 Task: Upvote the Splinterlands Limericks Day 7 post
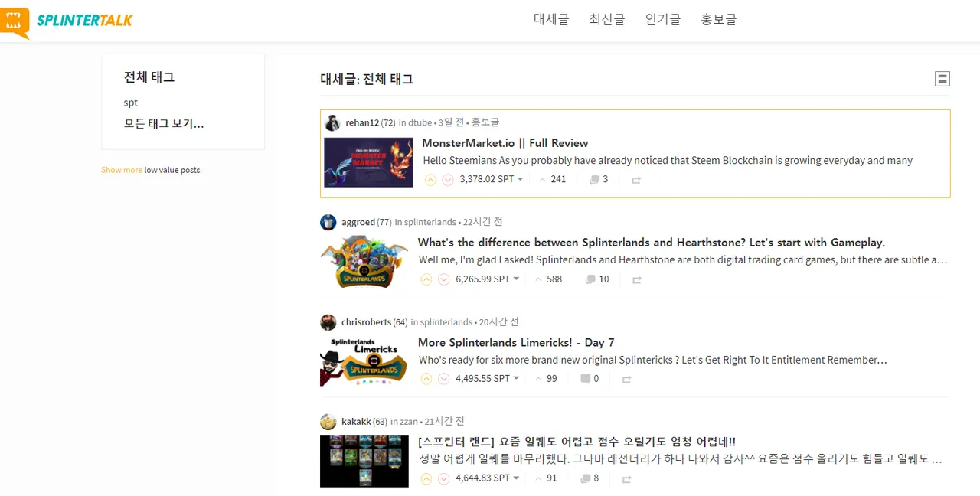(426, 379)
